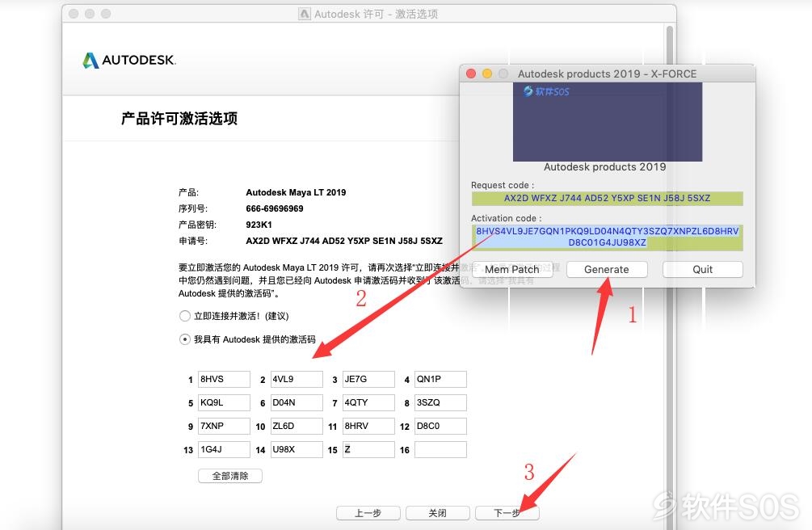
Task: Click the 产品许可激活选项 heading
Action: click(x=179, y=119)
